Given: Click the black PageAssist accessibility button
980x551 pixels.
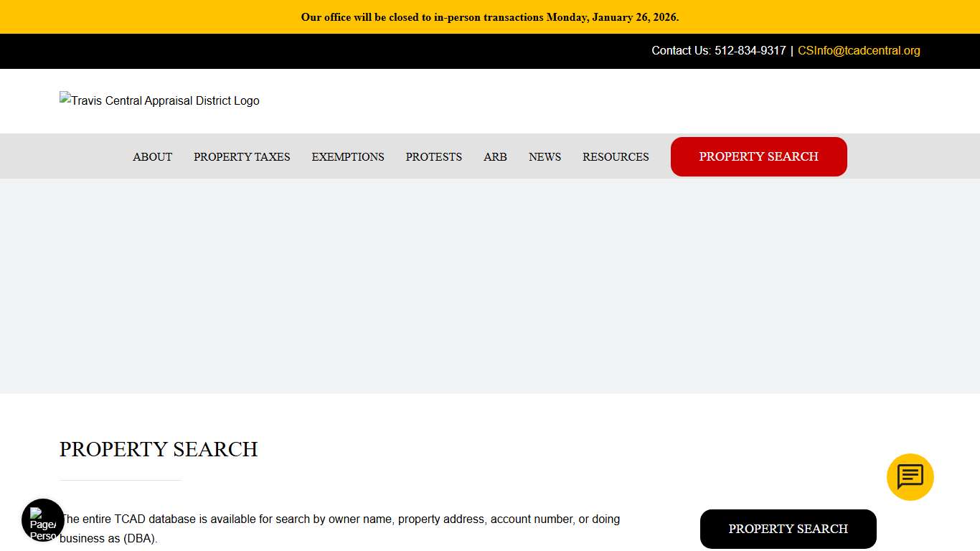Looking at the screenshot, I should [43, 520].
